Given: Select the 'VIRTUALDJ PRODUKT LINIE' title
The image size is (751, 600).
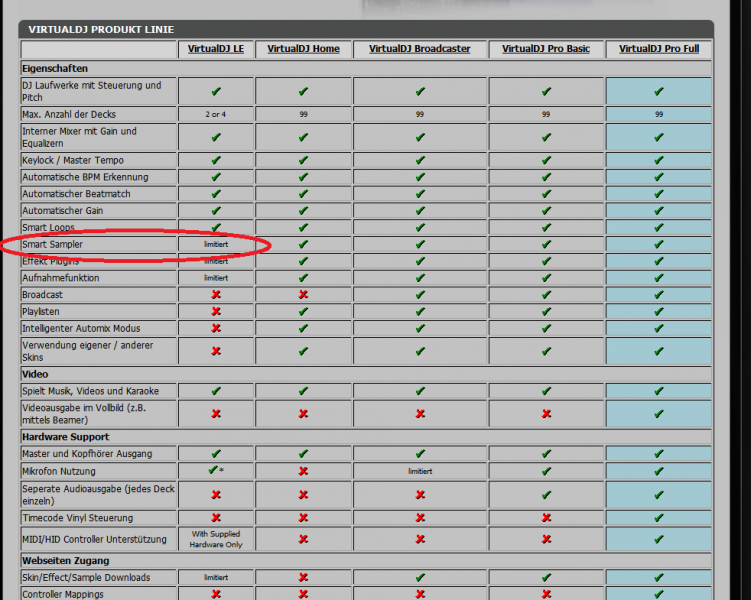Looking at the screenshot, I should click(101, 30).
